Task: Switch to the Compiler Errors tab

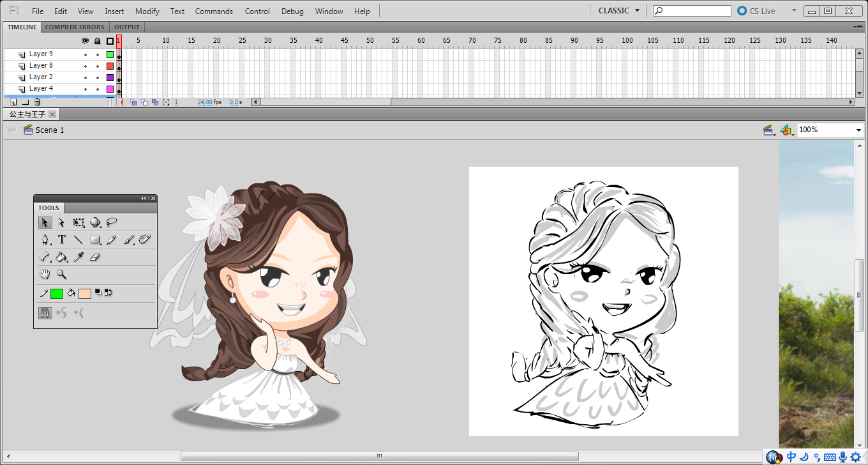Action: coord(75,27)
